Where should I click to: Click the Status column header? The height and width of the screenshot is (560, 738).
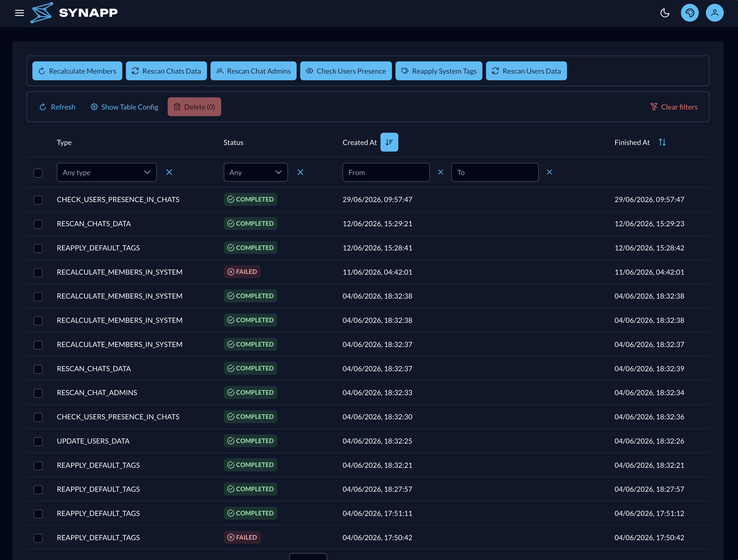pyautogui.click(x=233, y=142)
